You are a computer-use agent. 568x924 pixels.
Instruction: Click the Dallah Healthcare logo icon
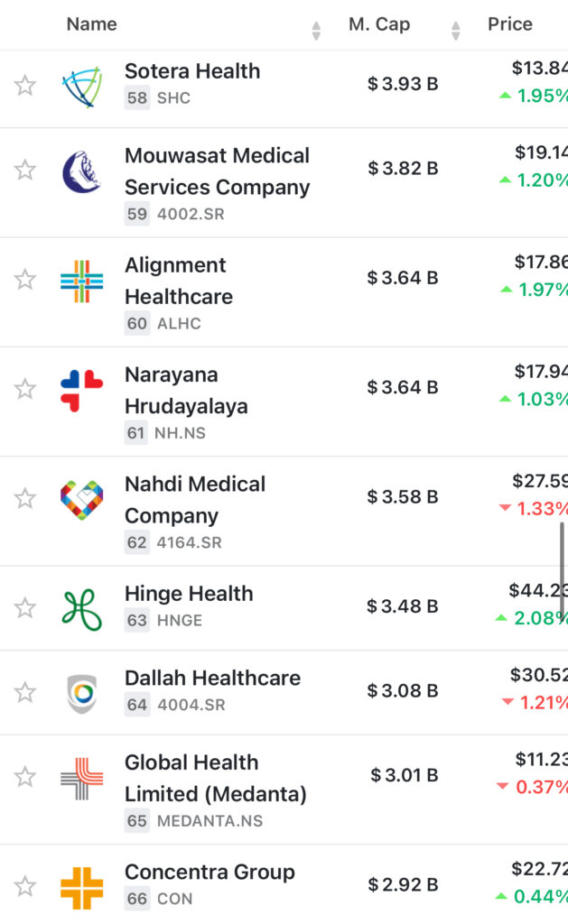[82, 693]
